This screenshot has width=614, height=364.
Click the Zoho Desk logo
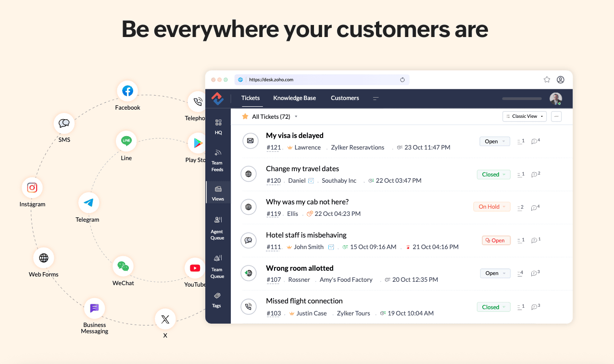[x=218, y=99]
